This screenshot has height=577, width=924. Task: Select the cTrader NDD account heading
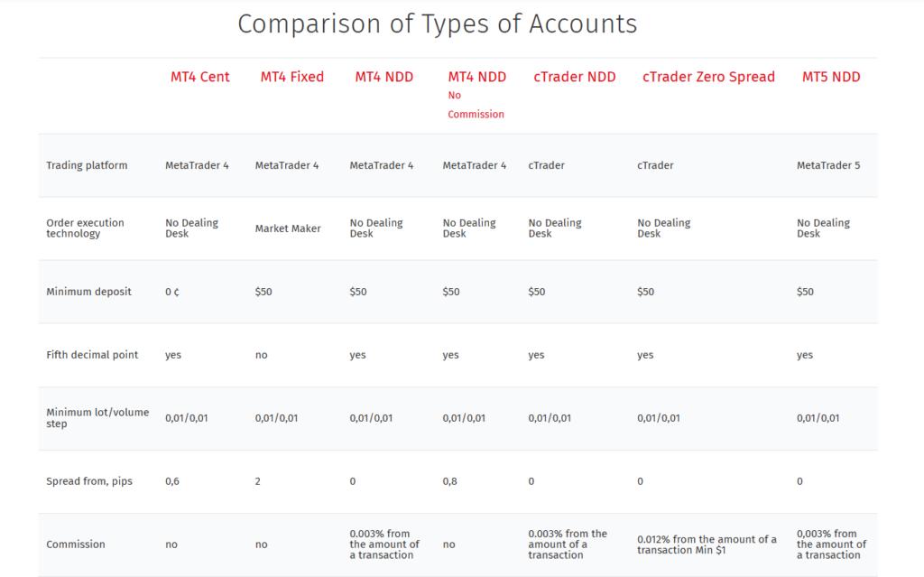pyautogui.click(x=575, y=77)
